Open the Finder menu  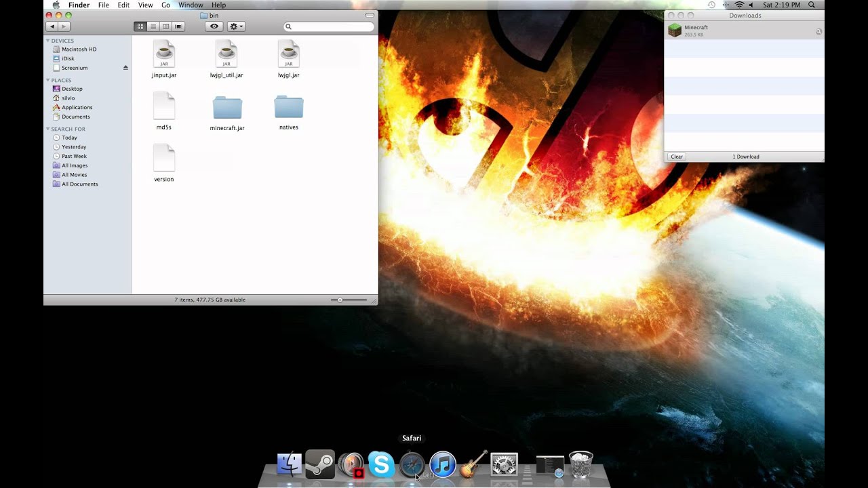(79, 5)
